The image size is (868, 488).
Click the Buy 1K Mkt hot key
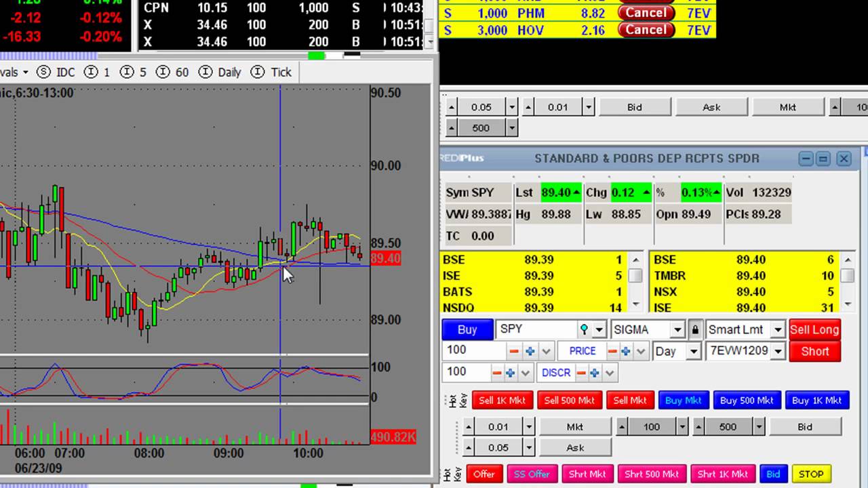816,400
